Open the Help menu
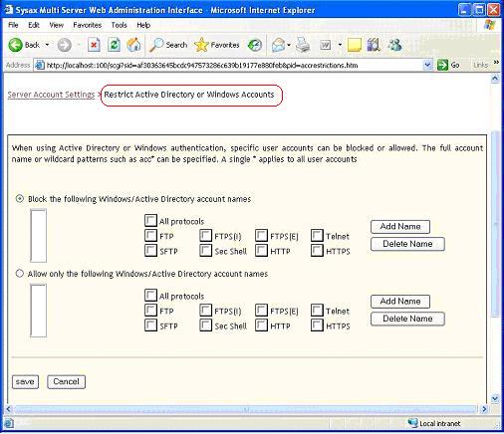The width and height of the screenshot is (504, 434). pyautogui.click(x=143, y=25)
